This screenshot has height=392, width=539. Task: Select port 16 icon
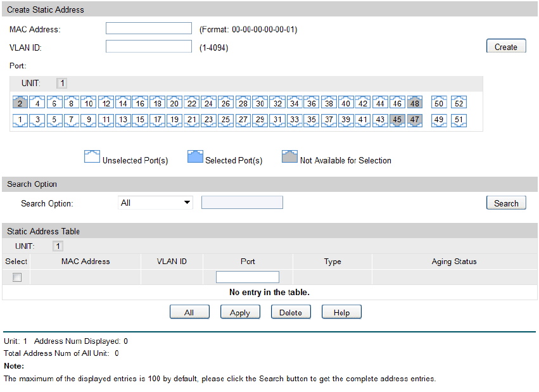tap(140, 103)
